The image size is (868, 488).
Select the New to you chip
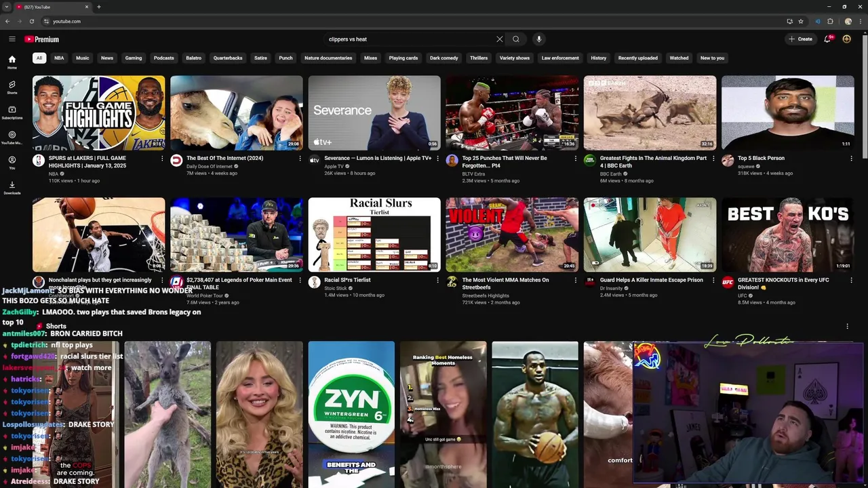click(x=712, y=58)
